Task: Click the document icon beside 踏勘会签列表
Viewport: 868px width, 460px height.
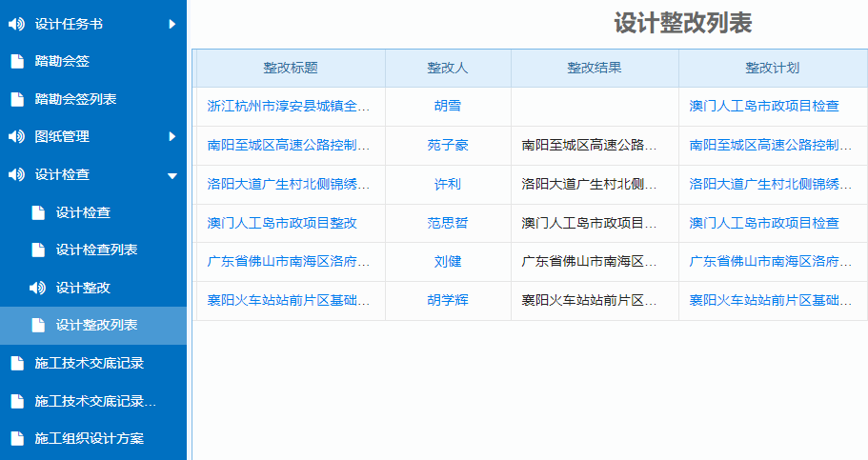Action: click(x=16, y=99)
